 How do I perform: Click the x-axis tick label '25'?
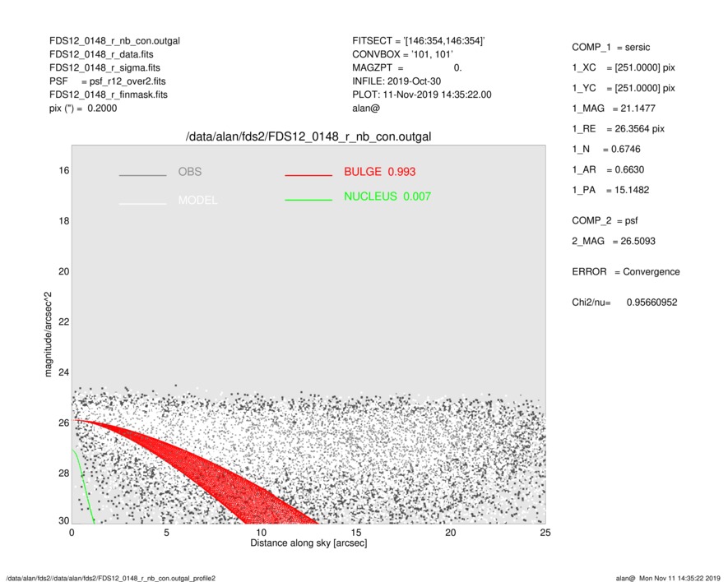(x=545, y=533)
